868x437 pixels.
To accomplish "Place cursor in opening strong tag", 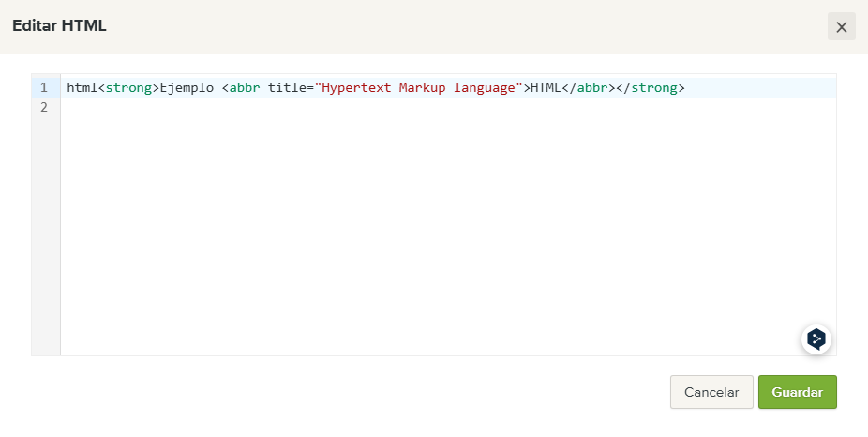I will click(128, 87).
